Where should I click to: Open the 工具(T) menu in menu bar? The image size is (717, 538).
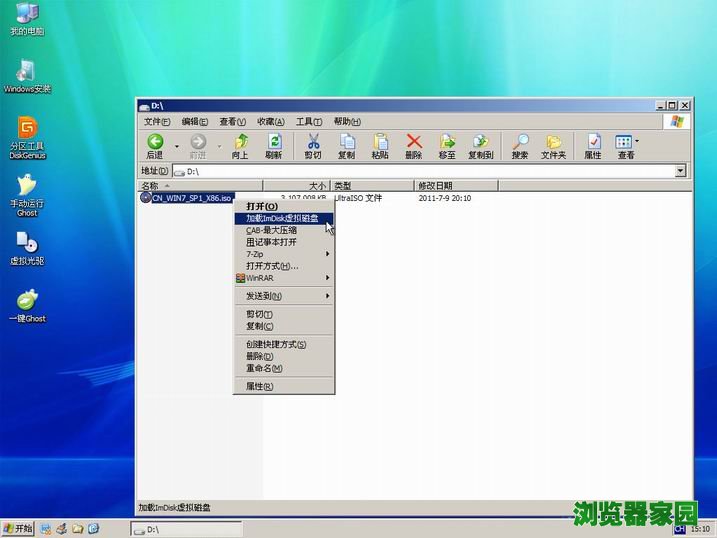309,121
